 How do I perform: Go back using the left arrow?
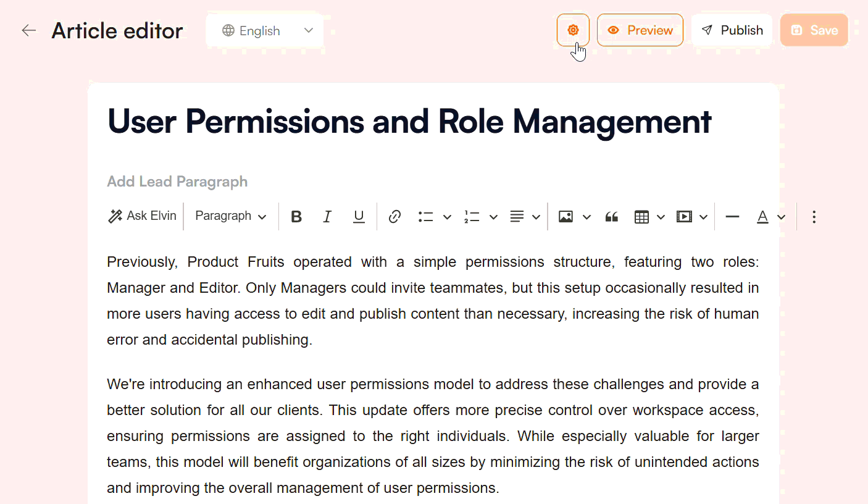pos(28,30)
